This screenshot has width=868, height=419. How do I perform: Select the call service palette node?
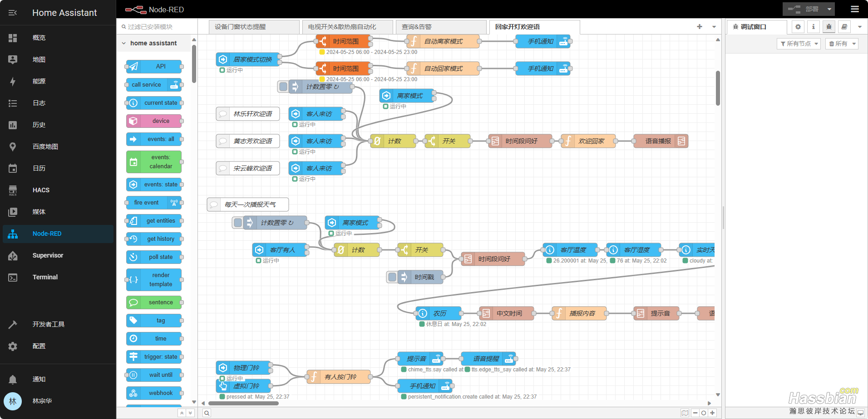tap(154, 85)
